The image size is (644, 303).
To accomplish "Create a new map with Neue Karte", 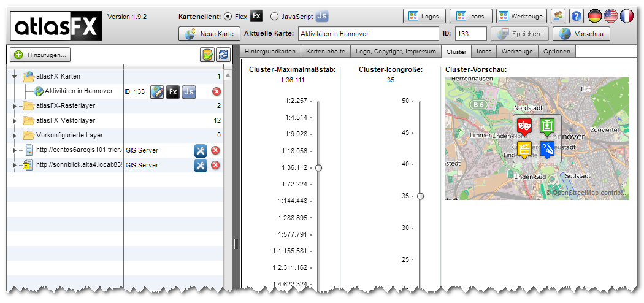I will coord(210,34).
